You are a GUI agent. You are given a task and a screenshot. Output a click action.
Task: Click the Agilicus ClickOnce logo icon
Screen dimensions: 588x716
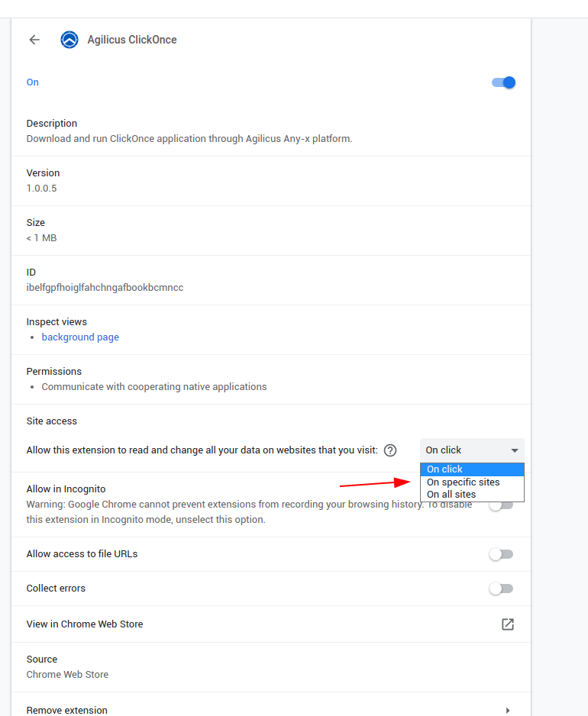pos(69,40)
